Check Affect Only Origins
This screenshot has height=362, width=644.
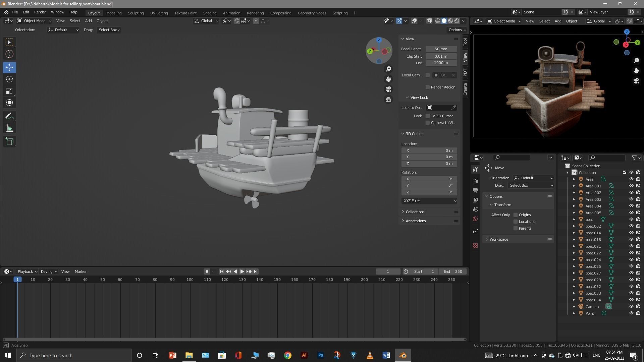click(516, 215)
